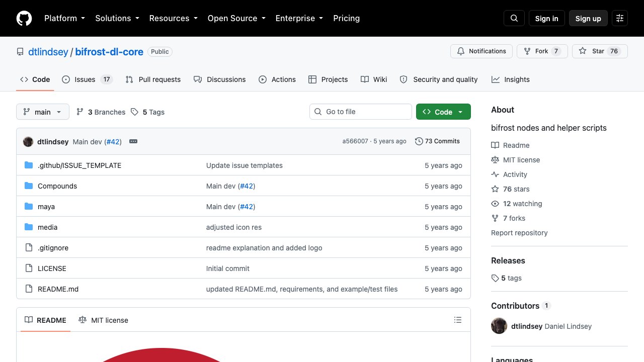This screenshot has width=644, height=362.
Task: Switch to the Wiki tab
Action: [374, 79]
